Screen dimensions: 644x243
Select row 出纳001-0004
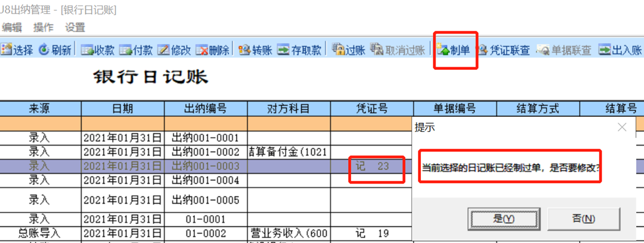click(206, 180)
